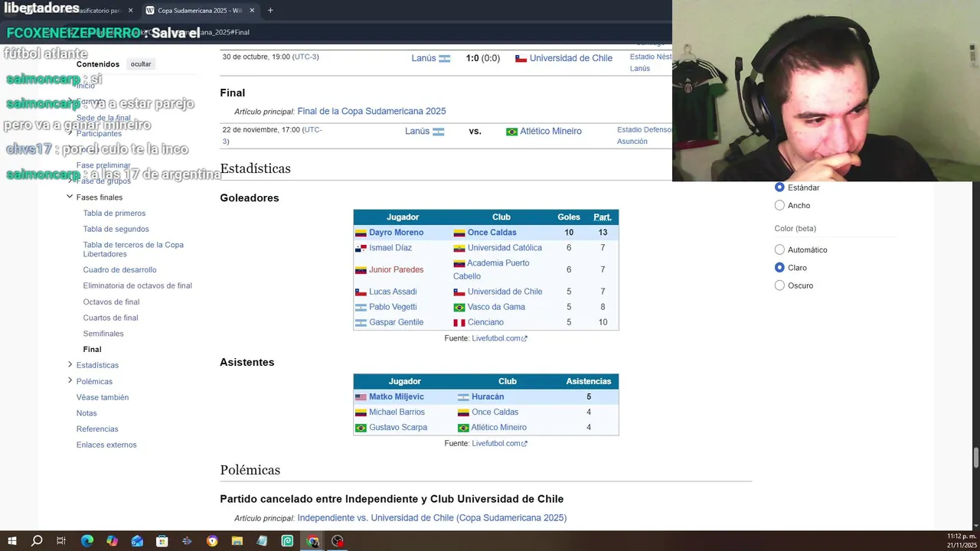Click US flag beside Matko Miljevic
Viewport: 980px width, 551px height.
pyautogui.click(x=361, y=397)
